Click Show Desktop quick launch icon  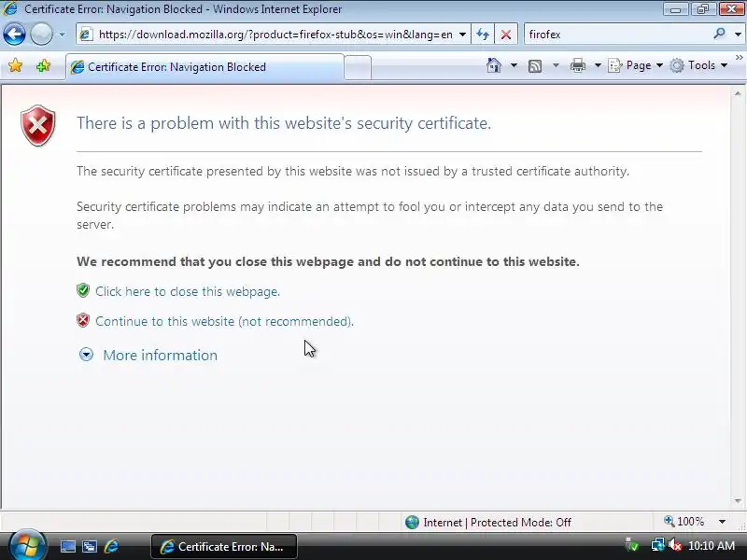pyautogui.click(x=67, y=546)
